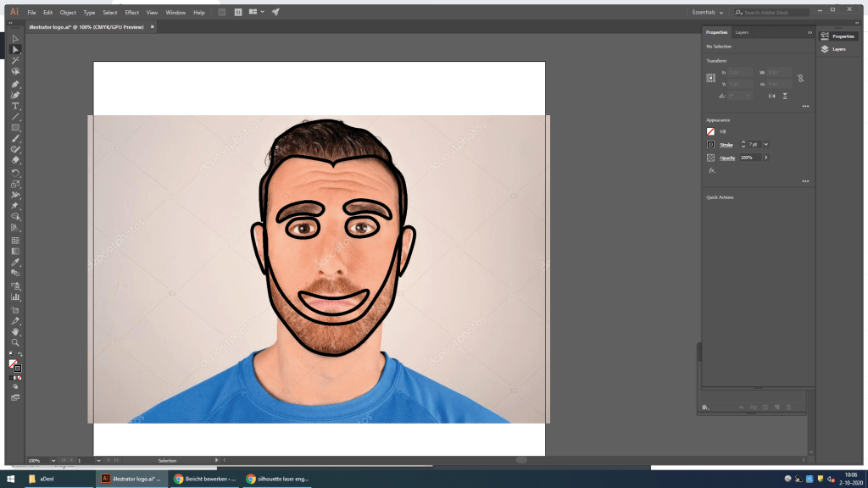Screen dimensions: 868x488
Task: Choose a point on the reference point grid
Action: click(x=710, y=78)
